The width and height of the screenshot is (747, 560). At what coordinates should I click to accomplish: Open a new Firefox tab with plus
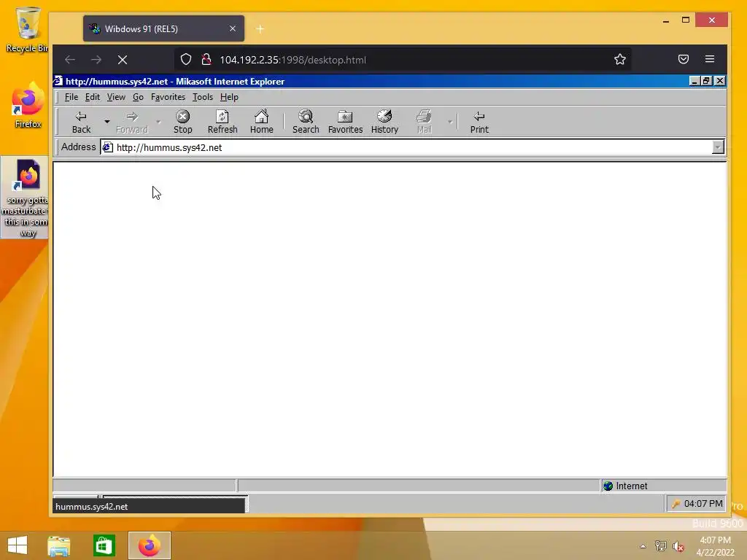click(x=260, y=29)
